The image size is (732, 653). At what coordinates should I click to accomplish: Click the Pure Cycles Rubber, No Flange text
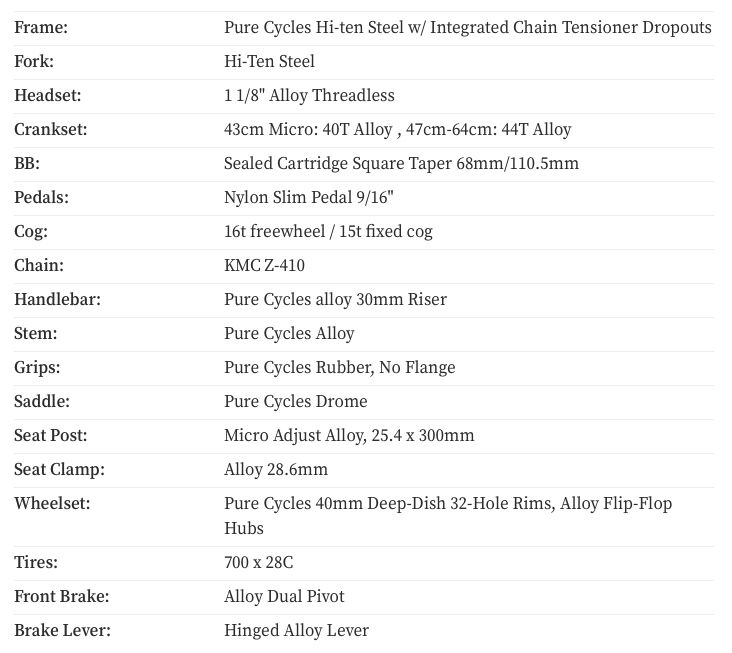click(x=339, y=367)
